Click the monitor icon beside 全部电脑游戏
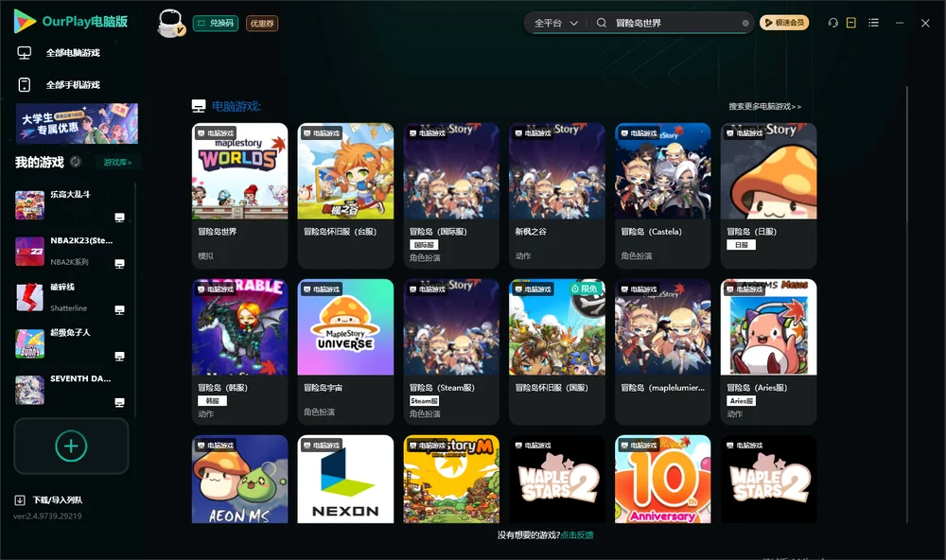Viewport: 946px width, 560px height. click(25, 53)
